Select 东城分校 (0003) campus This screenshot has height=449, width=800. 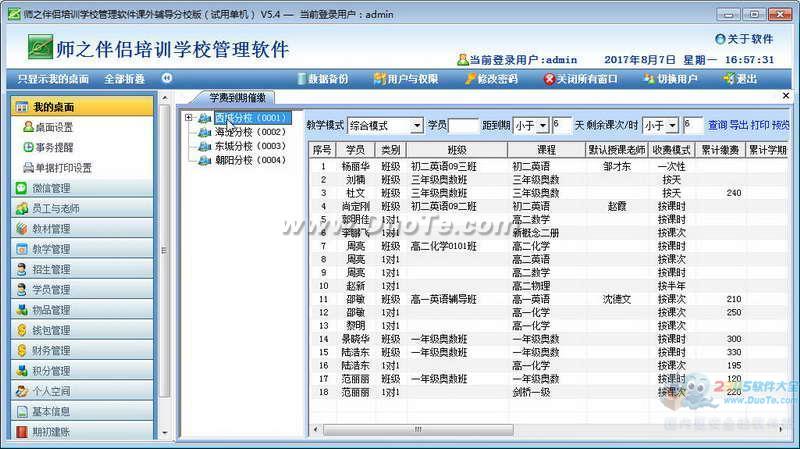(250, 146)
